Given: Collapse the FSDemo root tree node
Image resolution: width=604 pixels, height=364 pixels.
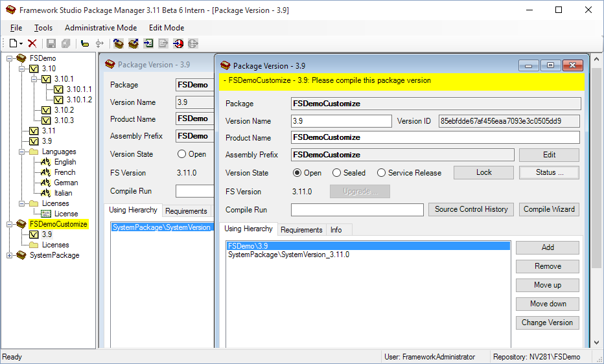Looking at the screenshot, I should pyautogui.click(x=10, y=58).
